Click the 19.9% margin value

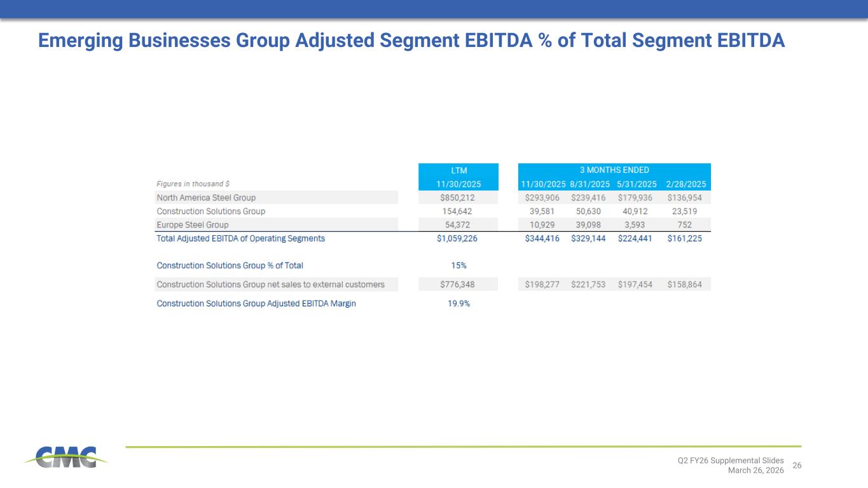(458, 304)
